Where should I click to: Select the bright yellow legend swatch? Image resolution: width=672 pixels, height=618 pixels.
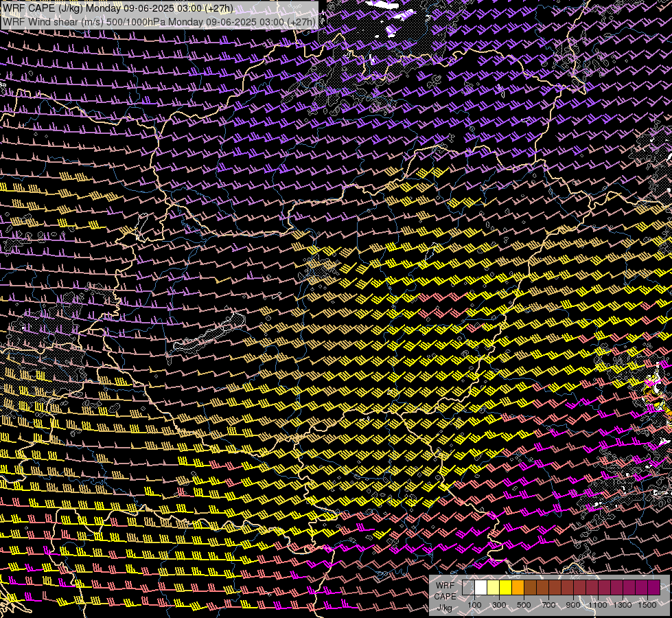[x=505, y=588]
